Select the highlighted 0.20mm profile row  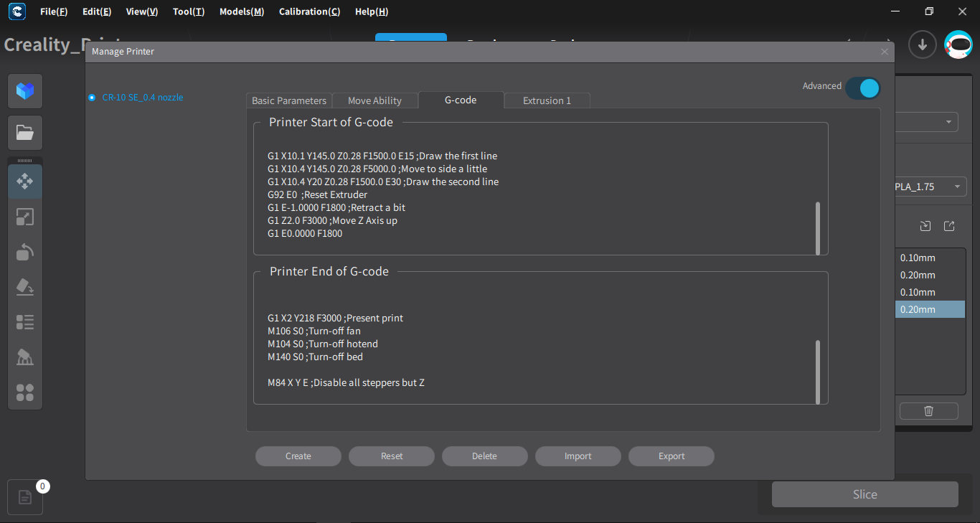930,309
